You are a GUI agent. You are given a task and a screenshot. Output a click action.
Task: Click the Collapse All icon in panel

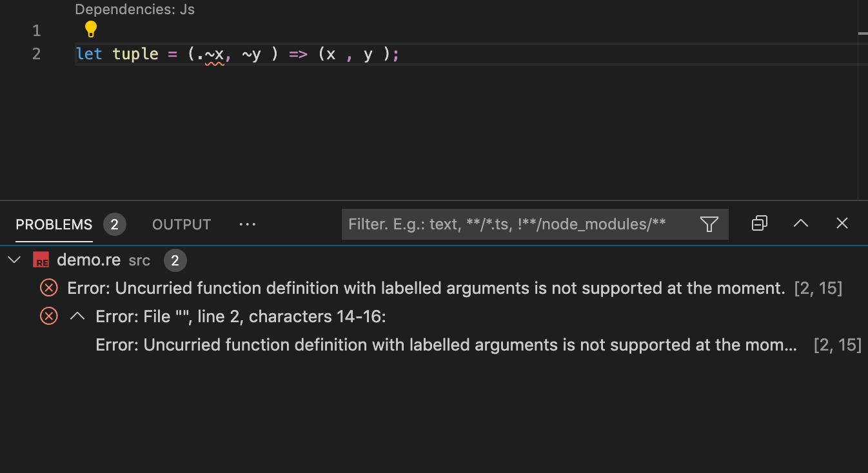pyautogui.click(x=760, y=224)
